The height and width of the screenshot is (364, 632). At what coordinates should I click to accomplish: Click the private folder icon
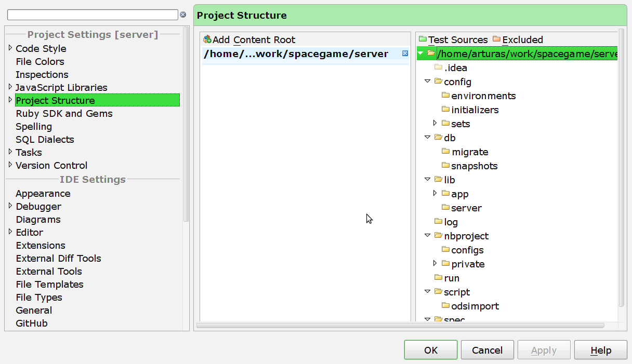[445, 264]
